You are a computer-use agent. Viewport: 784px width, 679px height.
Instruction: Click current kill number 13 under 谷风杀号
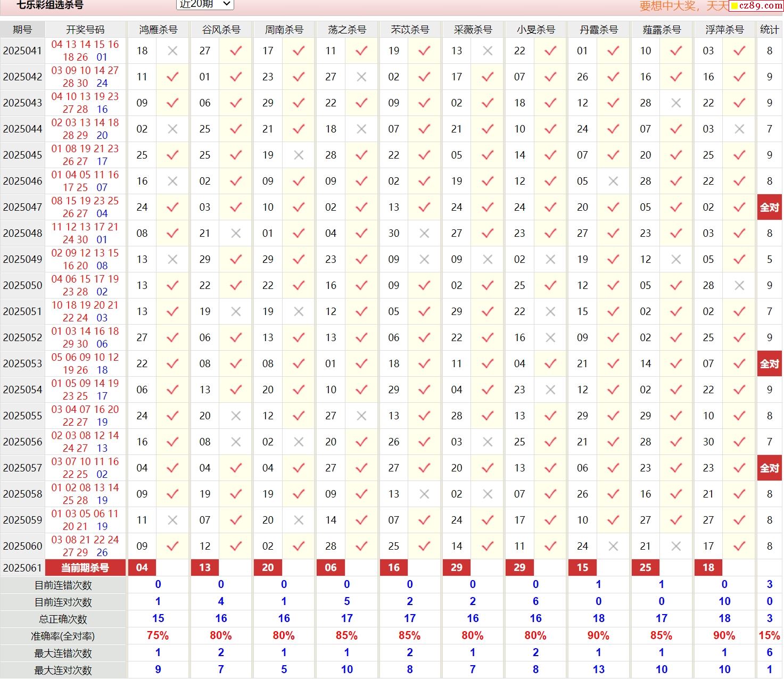tap(205, 568)
